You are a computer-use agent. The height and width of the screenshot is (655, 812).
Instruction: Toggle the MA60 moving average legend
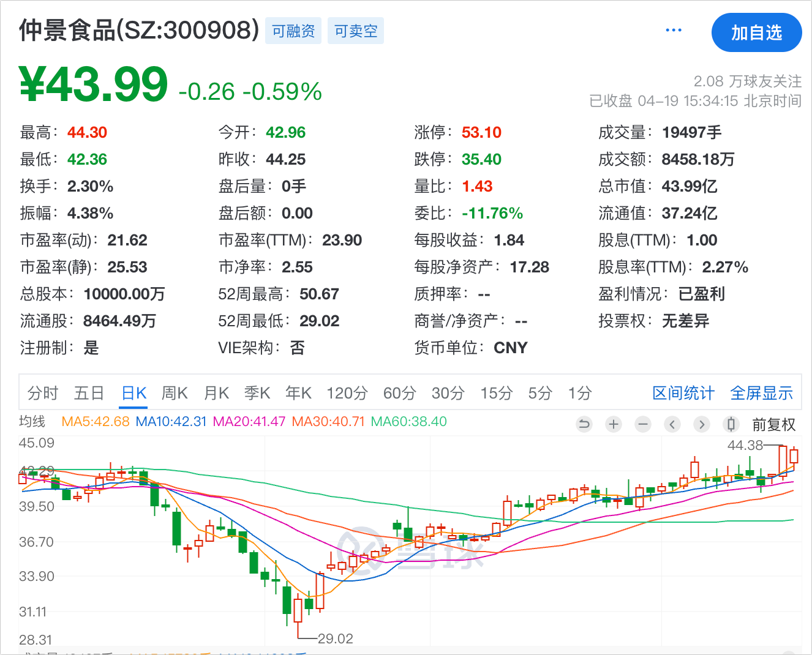[x=408, y=422]
